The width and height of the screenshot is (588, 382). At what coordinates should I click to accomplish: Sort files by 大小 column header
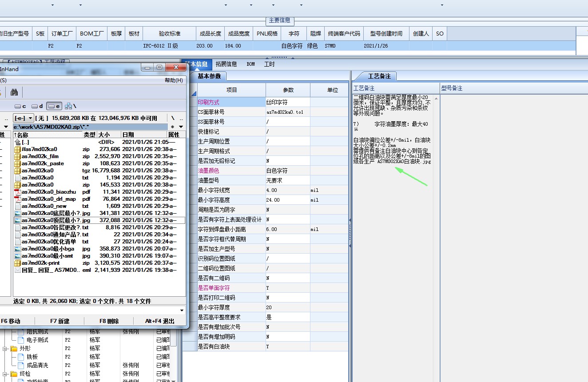click(109, 135)
